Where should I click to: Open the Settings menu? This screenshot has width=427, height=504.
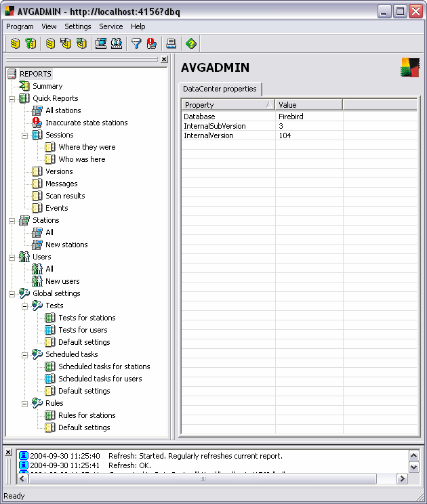[78, 26]
